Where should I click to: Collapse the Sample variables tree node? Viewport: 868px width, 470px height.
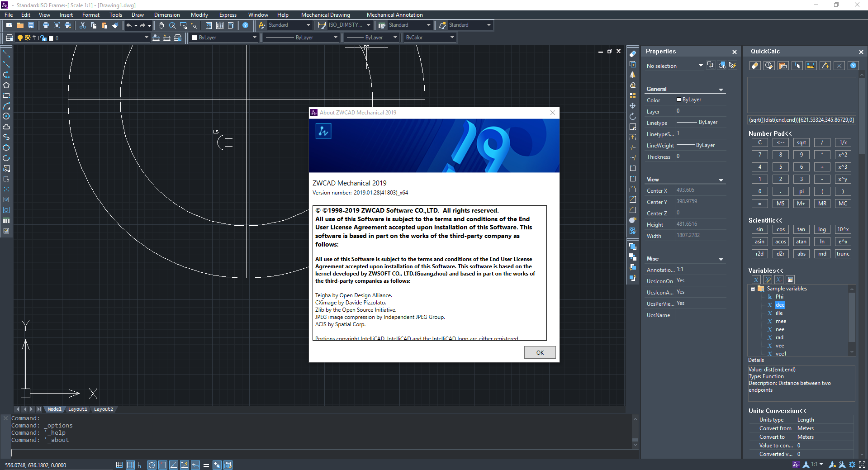753,289
